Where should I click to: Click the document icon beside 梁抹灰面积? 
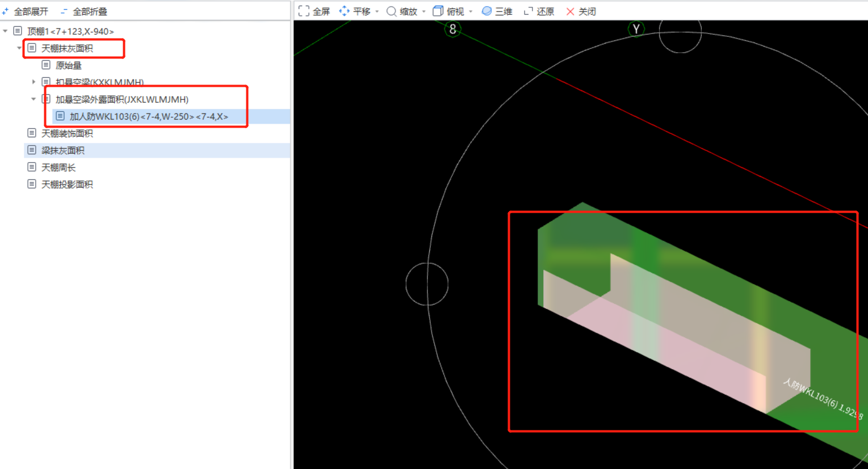[x=32, y=150]
